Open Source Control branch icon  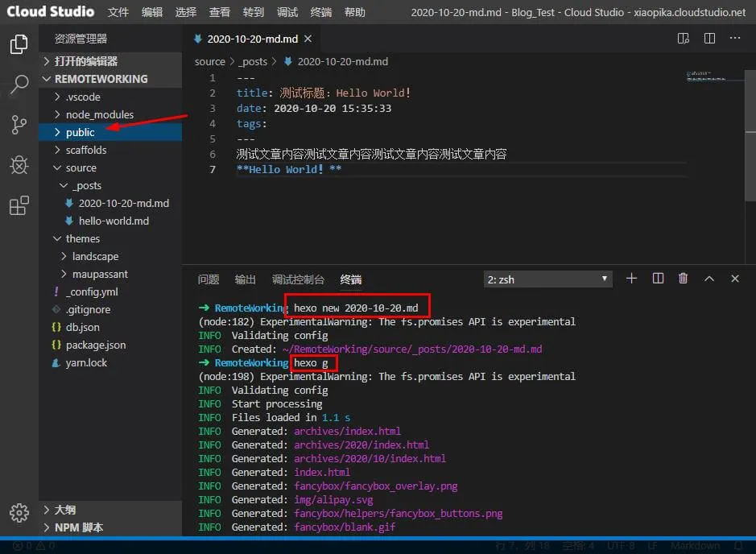point(19,125)
